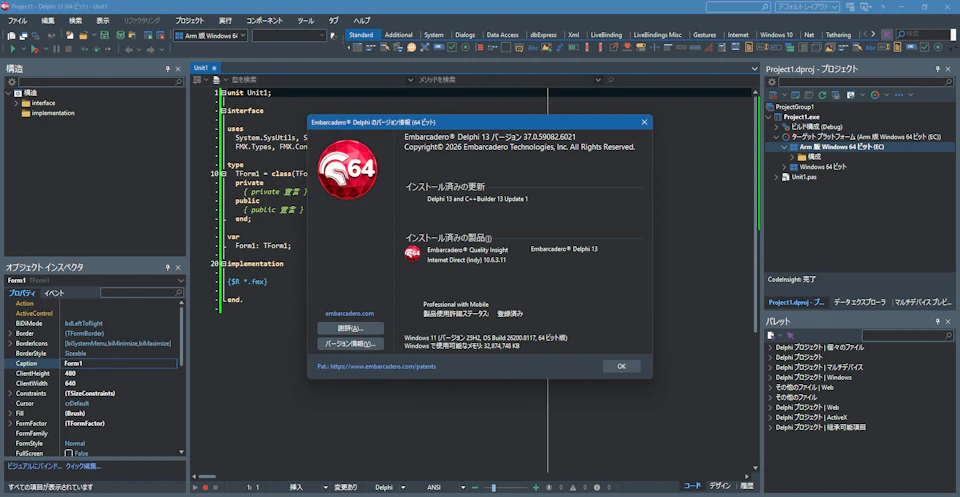This screenshot has width=960, height=497.
Task: Click the gear icon in Project panel
Action: click(771, 82)
